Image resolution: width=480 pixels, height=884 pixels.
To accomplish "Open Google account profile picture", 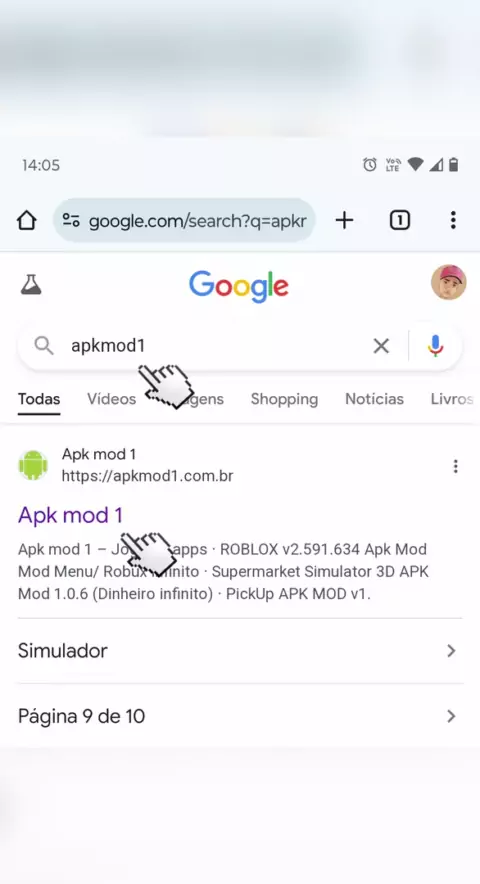I will pyautogui.click(x=448, y=282).
